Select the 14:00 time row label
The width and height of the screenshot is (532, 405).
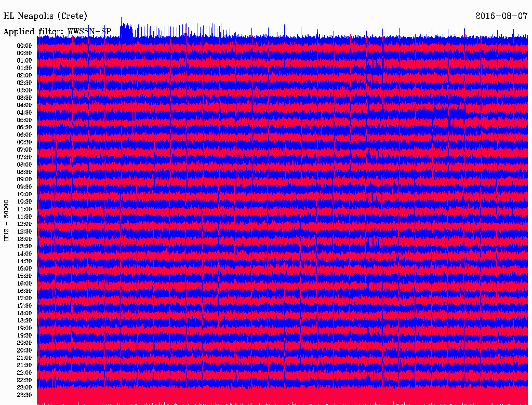(x=24, y=254)
